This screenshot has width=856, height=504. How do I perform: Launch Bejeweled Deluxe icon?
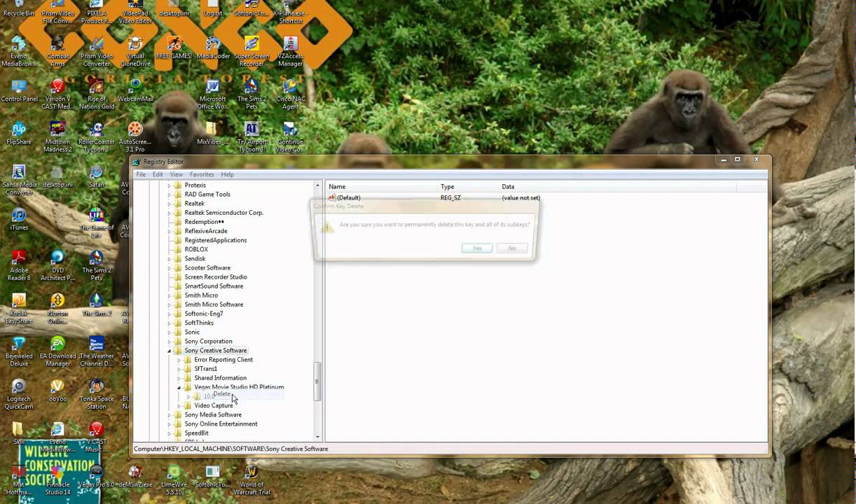(x=19, y=351)
